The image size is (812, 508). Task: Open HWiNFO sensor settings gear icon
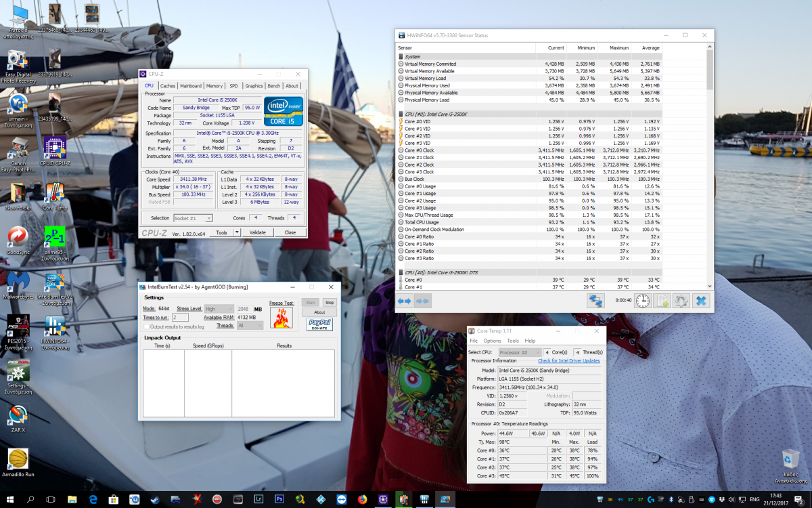(681, 301)
